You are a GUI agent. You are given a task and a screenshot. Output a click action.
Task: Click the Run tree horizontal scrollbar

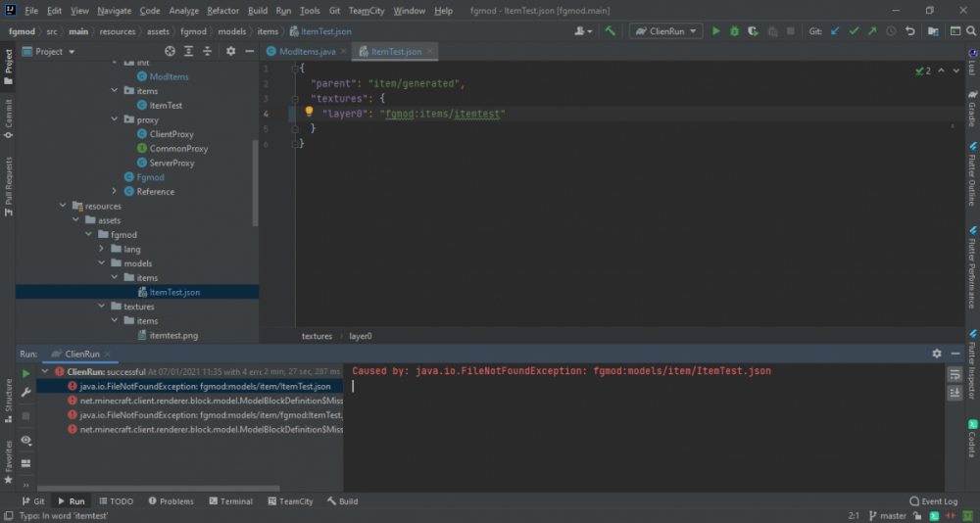(158, 489)
